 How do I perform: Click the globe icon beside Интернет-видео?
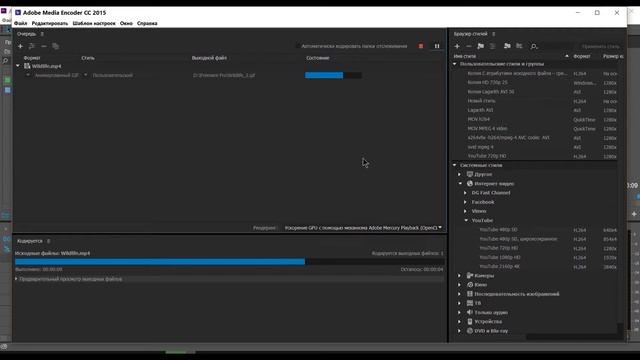click(x=470, y=184)
